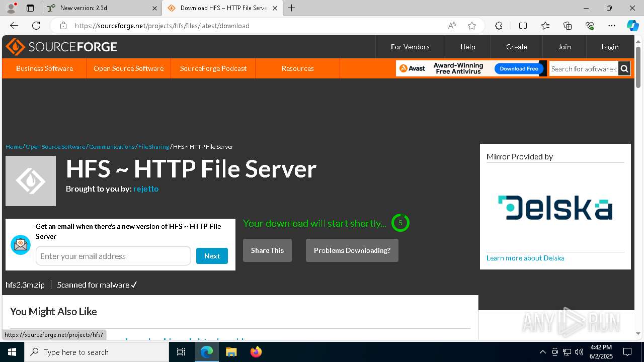Open browser profile icon
The height and width of the screenshot is (362, 644).
(11, 8)
